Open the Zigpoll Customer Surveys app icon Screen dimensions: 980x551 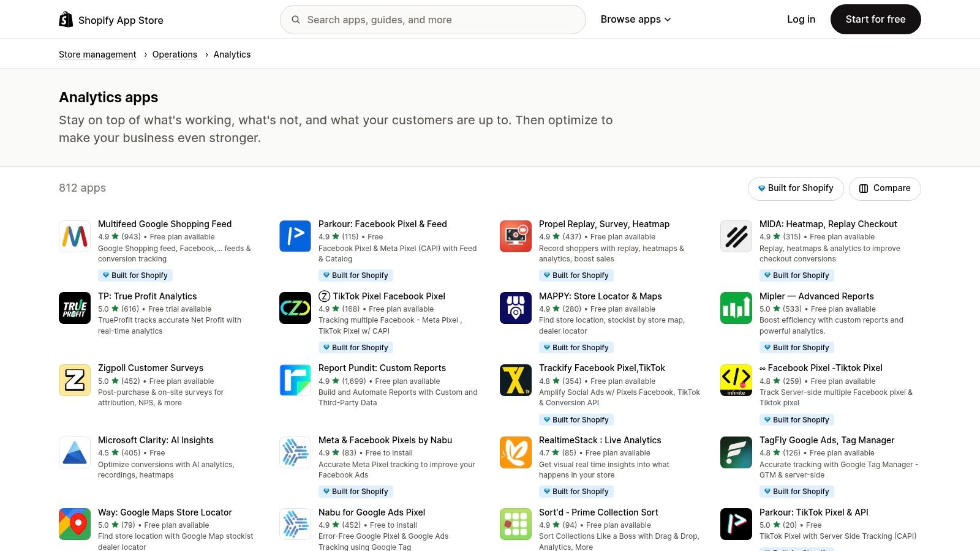[74, 380]
